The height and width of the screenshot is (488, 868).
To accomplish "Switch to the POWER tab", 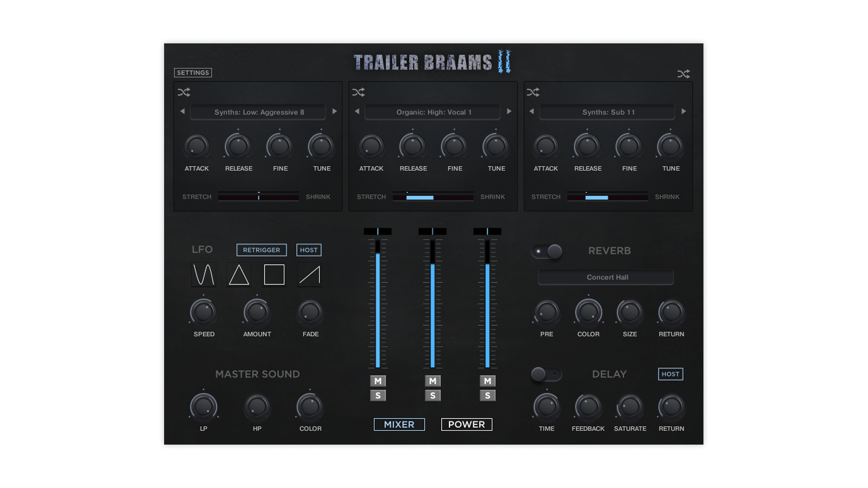I will [467, 424].
